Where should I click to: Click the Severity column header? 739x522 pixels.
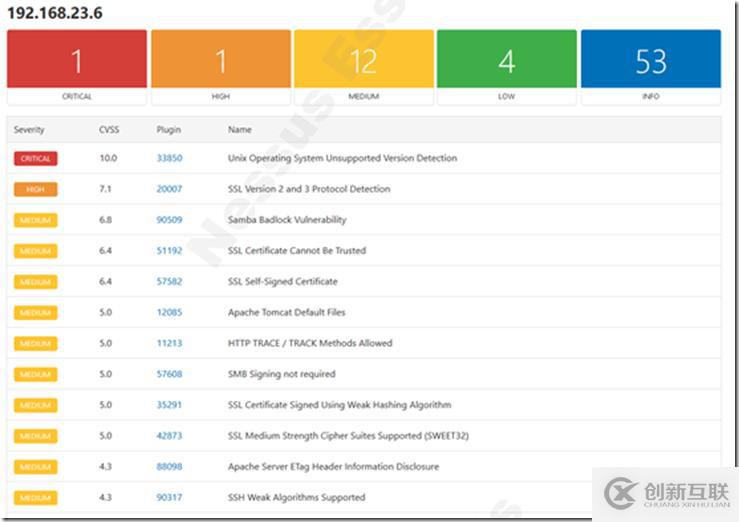point(29,130)
